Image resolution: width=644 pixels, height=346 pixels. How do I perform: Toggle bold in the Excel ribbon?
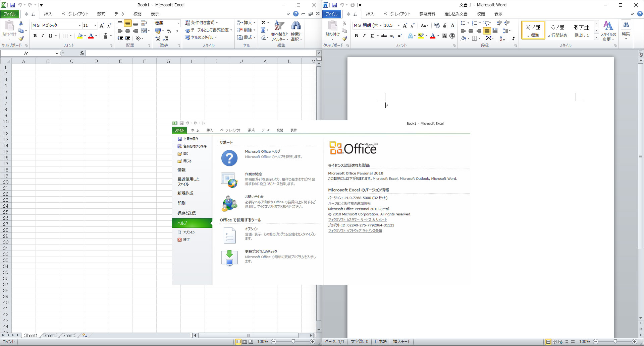click(35, 36)
